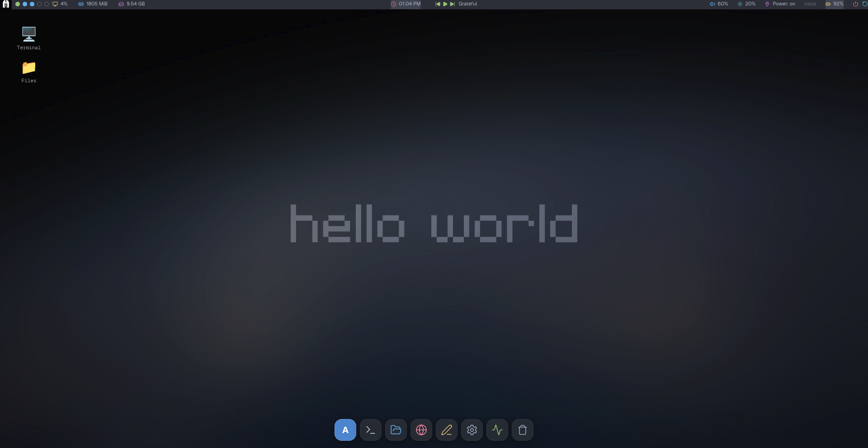Screen dimensions: 868x448
Task: Click the Power: on status text
Action: coord(784,4)
